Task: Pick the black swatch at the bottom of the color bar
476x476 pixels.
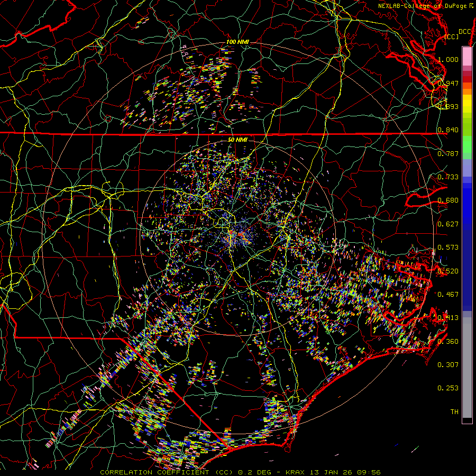Action: click(x=467, y=420)
